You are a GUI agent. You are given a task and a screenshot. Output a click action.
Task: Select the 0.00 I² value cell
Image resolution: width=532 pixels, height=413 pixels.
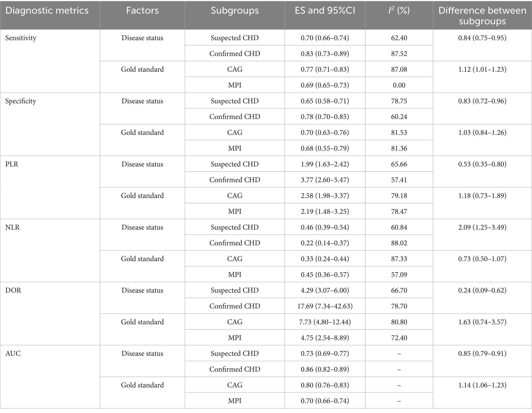pyautogui.click(x=399, y=85)
